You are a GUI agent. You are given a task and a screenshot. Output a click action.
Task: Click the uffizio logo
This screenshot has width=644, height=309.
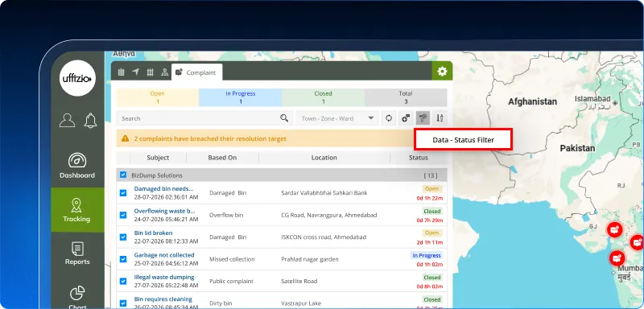(77, 78)
